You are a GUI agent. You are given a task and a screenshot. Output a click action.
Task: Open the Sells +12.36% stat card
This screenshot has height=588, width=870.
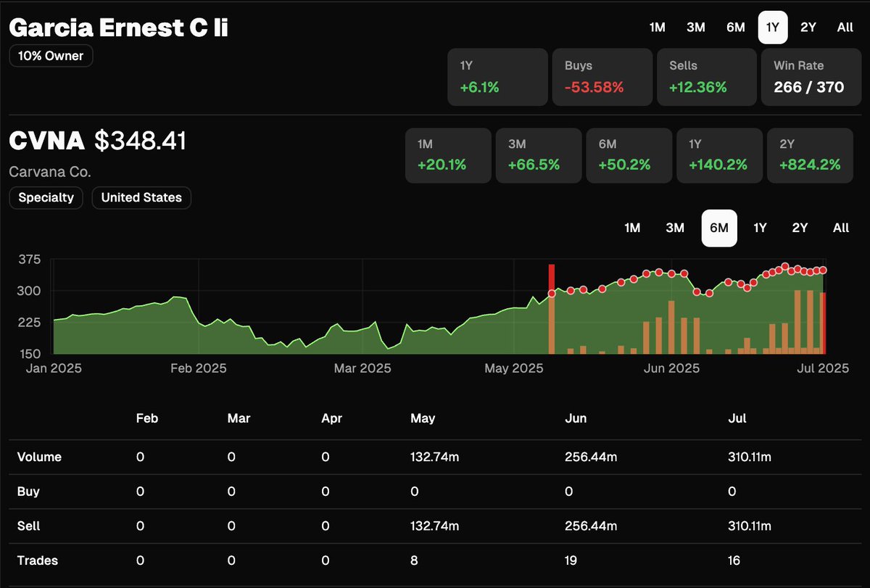click(706, 78)
